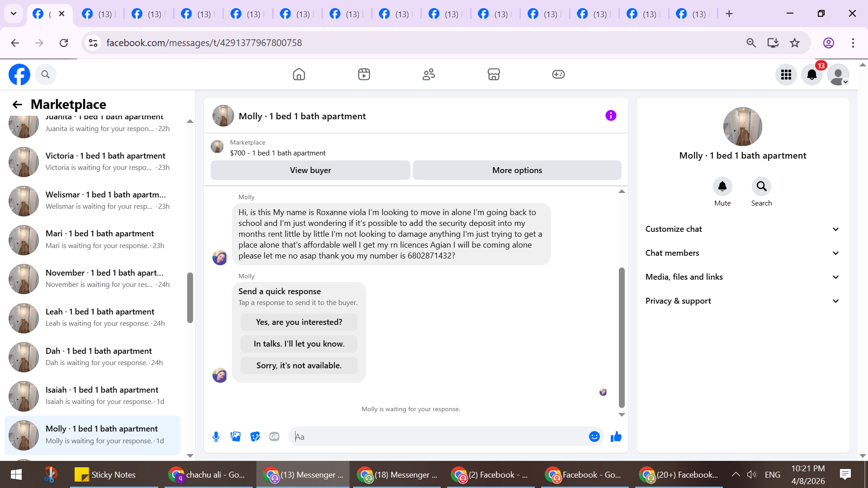Send a thumbs-up like

pos(616,436)
